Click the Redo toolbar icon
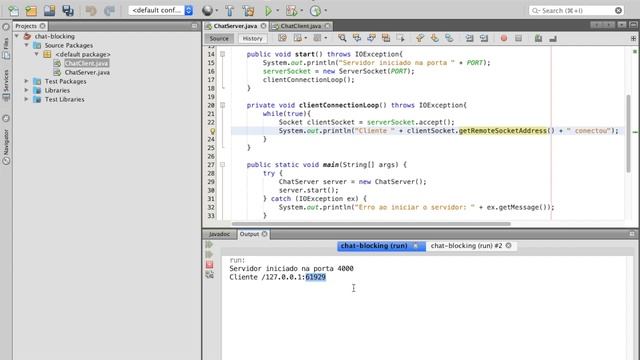This screenshot has width=640, height=360. click(x=109, y=11)
